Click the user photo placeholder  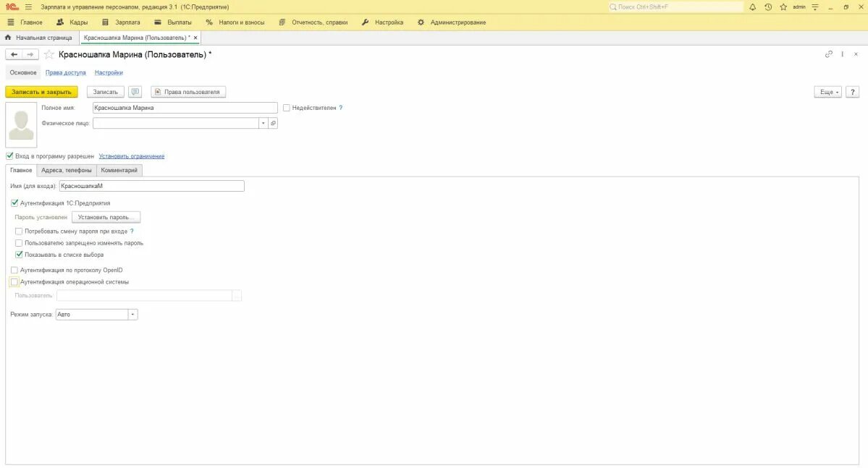click(x=21, y=125)
